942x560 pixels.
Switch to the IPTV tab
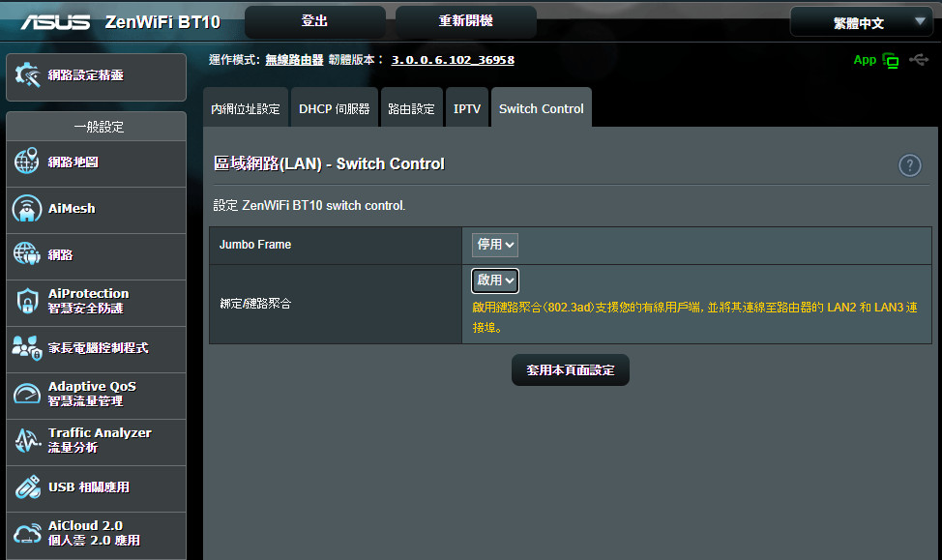[x=467, y=108]
